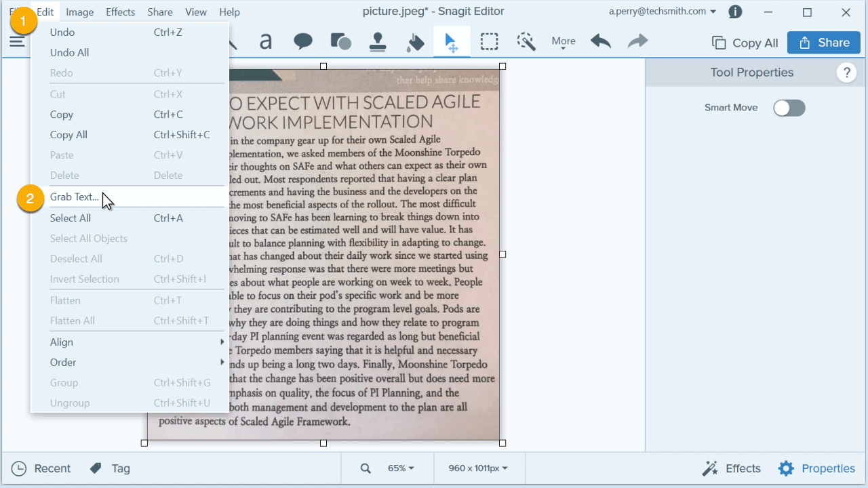Open the View menu
This screenshot has width=868, height=488.
tap(196, 12)
